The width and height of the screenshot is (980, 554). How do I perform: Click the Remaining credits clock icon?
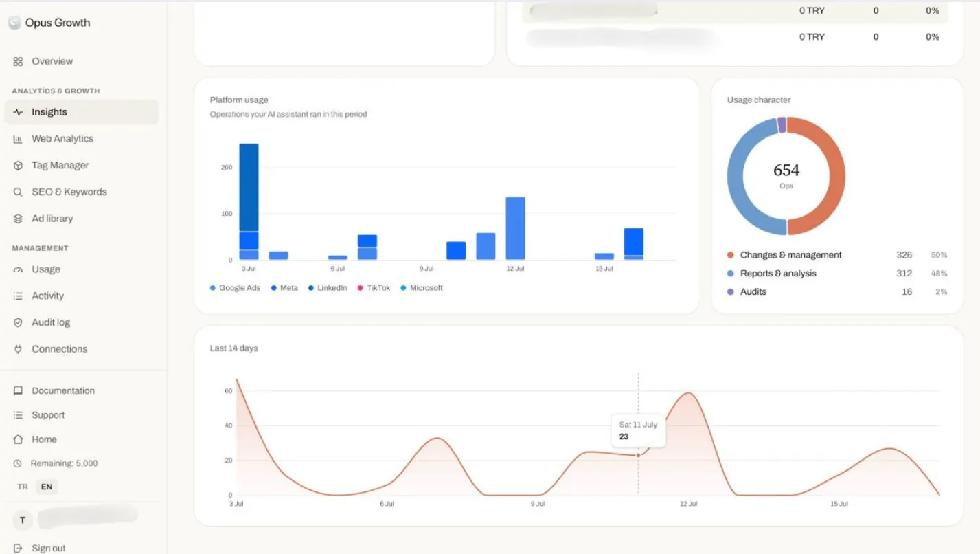18,463
